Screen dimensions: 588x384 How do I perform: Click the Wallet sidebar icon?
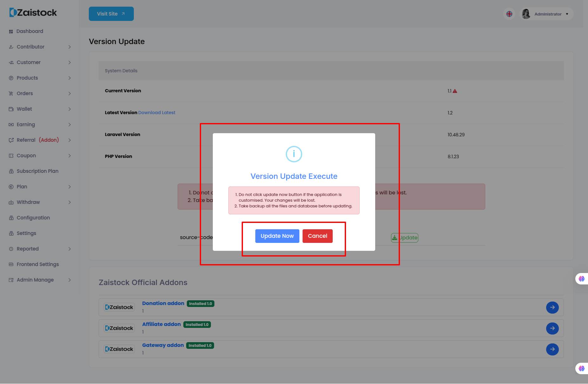click(11, 109)
